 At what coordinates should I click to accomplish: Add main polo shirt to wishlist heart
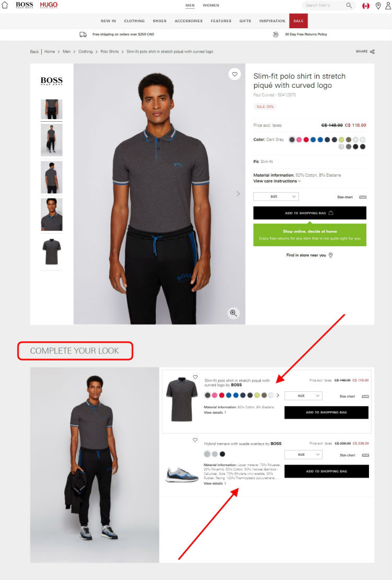pos(235,74)
